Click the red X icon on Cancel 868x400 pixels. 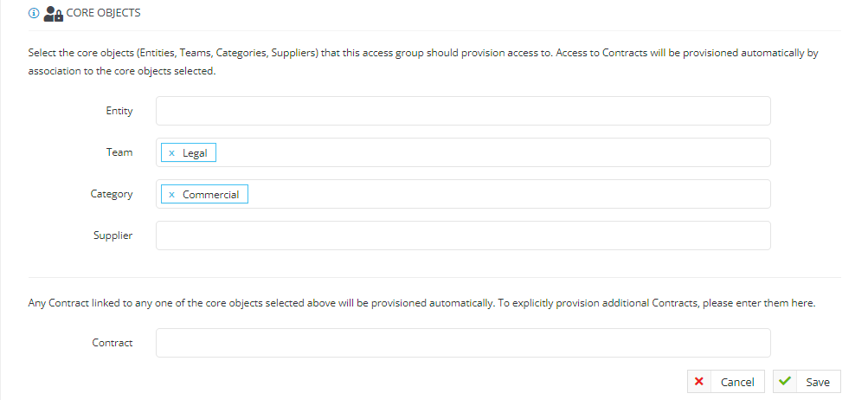point(698,381)
